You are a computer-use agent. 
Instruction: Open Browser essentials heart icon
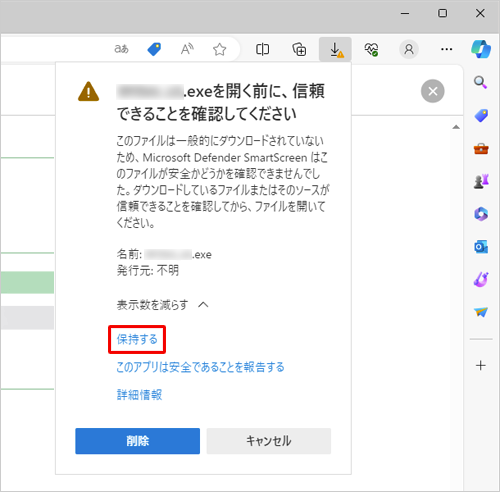pos(371,50)
